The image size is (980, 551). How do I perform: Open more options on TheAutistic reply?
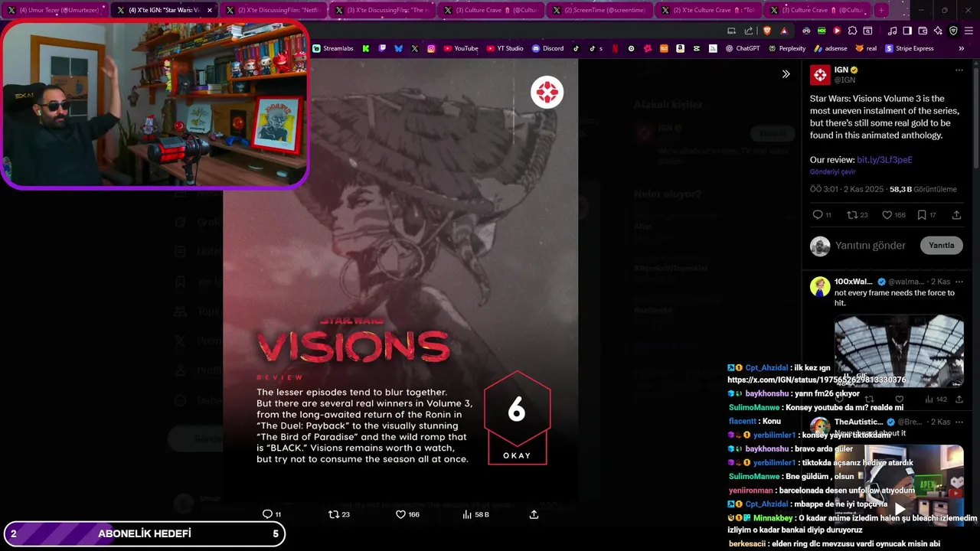coord(959,422)
